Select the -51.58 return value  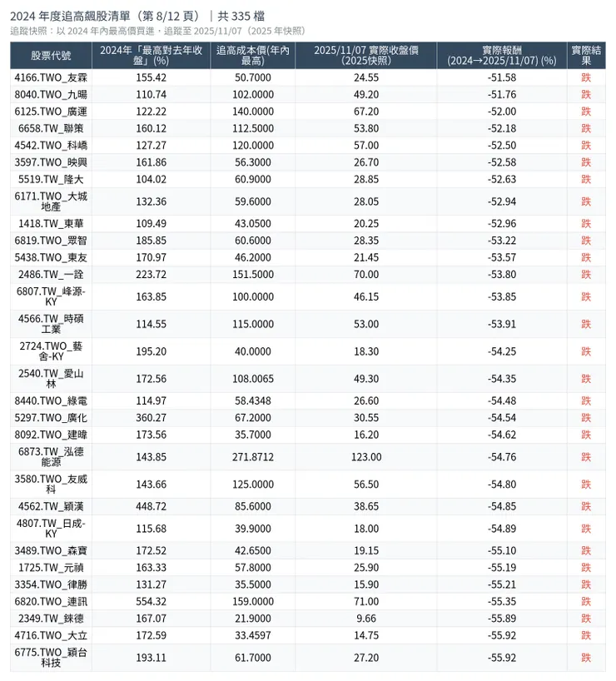[x=501, y=77]
